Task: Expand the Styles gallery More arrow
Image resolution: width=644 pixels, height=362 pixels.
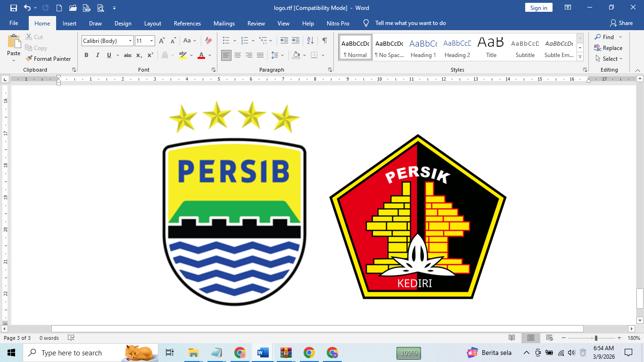Action: 580,57
